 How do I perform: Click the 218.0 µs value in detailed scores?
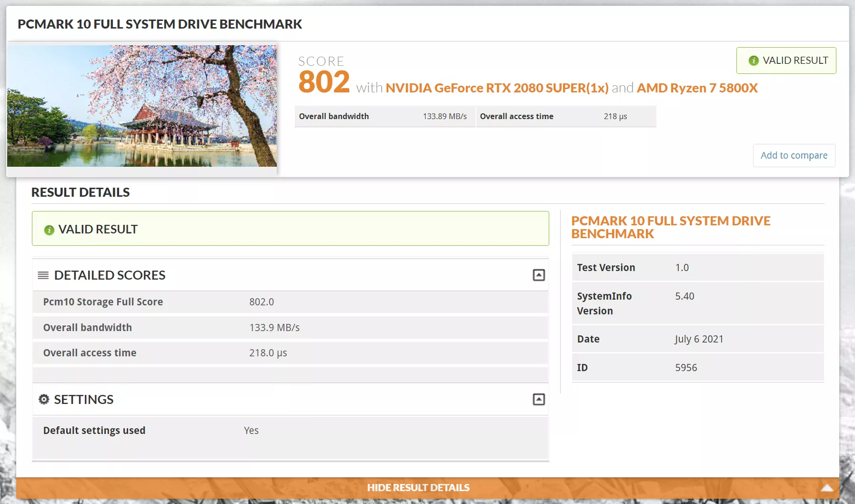pos(268,353)
